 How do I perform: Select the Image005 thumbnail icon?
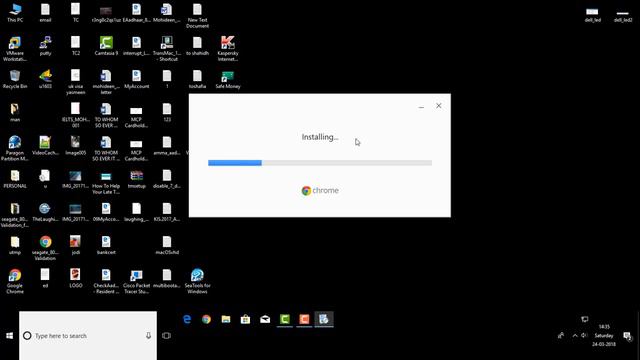point(76,146)
